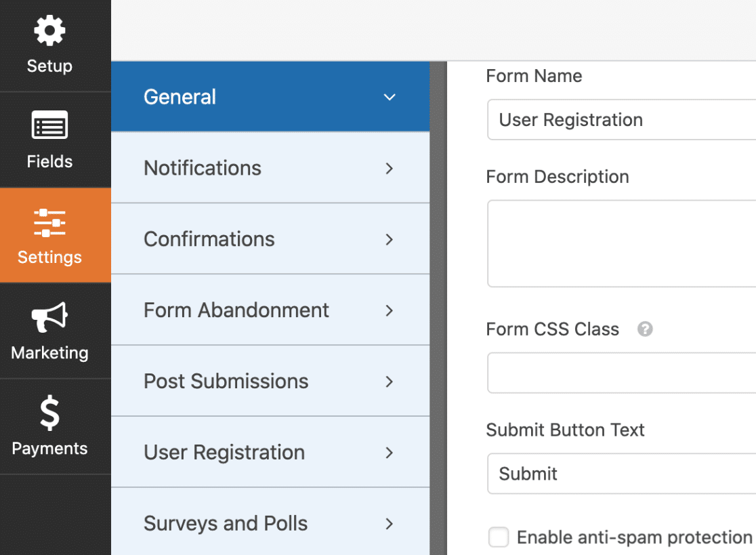This screenshot has height=555, width=756.
Task: Click the Marketing label in sidebar
Action: coord(49,353)
